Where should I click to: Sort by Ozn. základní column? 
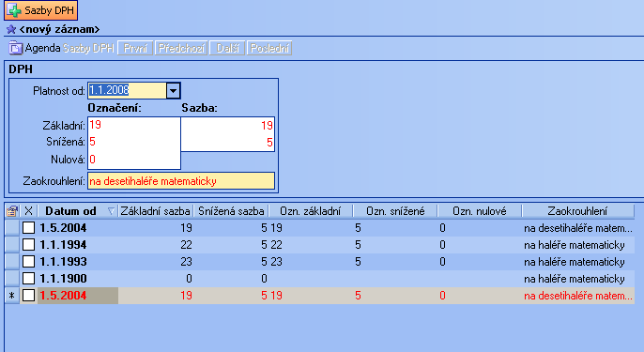[x=311, y=211]
